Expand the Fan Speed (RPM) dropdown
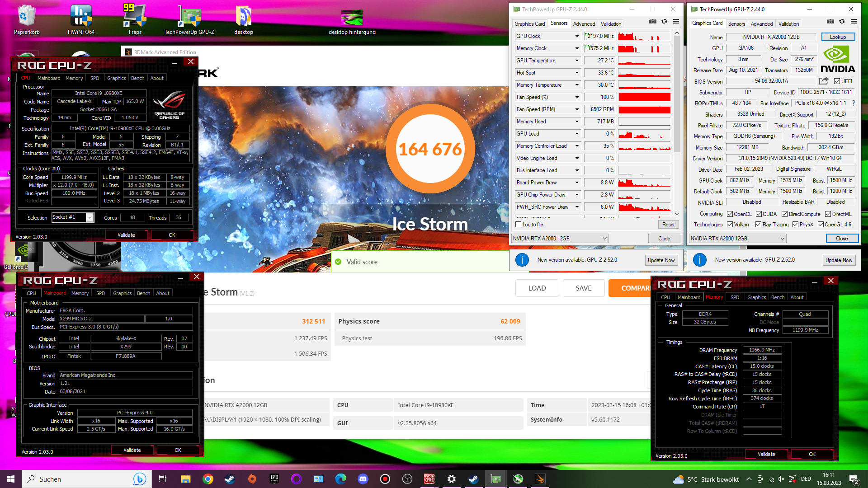This screenshot has height=488, width=868. coord(576,109)
